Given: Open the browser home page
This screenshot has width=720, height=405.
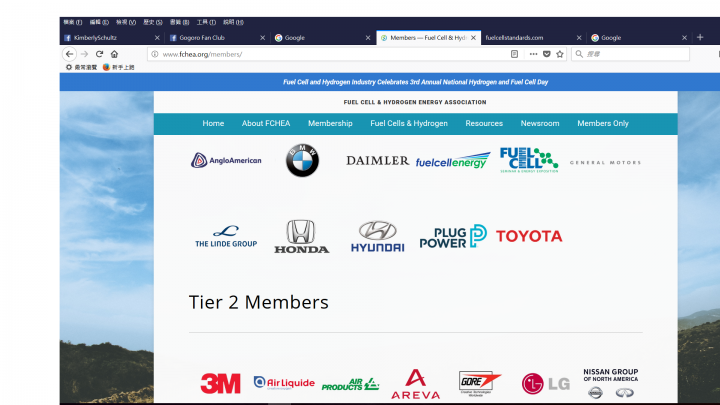Looking at the screenshot, I should (x=114, y=54).
